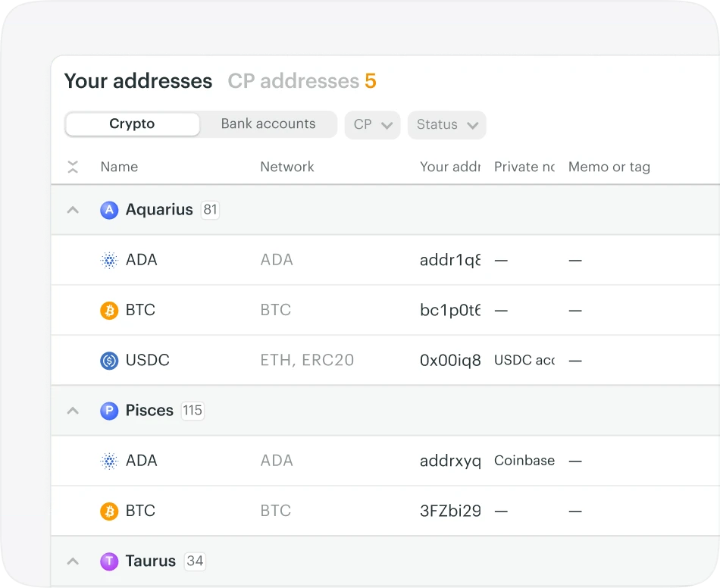This screenshot has height=588, width=720.
Task: Click the BTC coin icon under Aquarius
Action: pos(109,310)
